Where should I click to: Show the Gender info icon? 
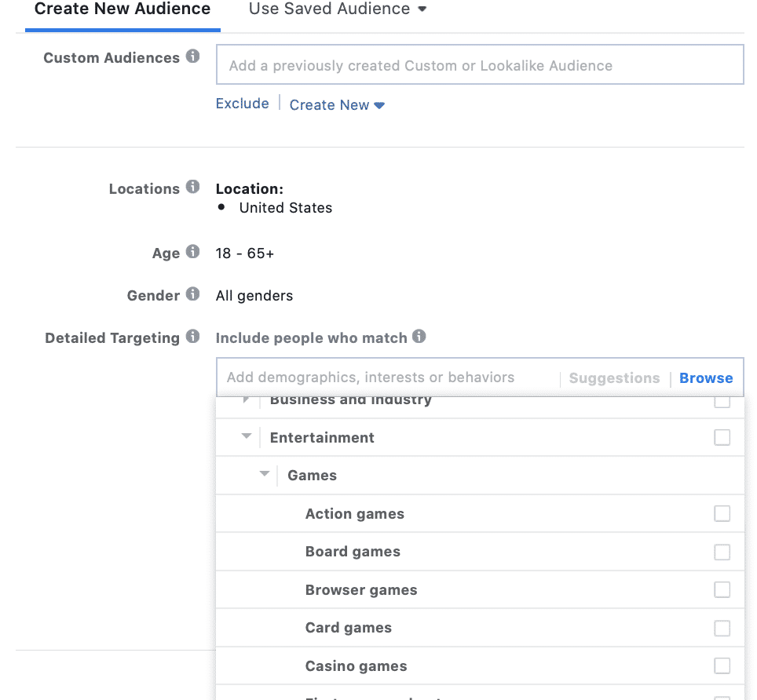192,293
